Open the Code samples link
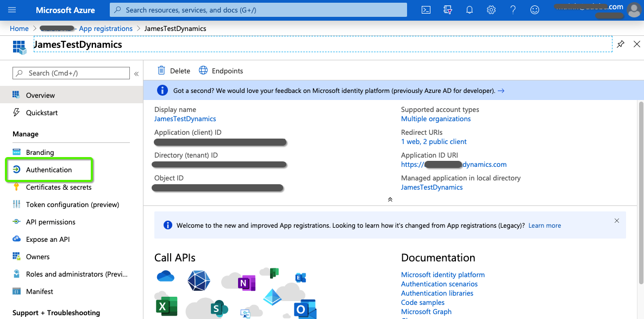The height and width of the screenshot is (319, 644). coord(423,303)
